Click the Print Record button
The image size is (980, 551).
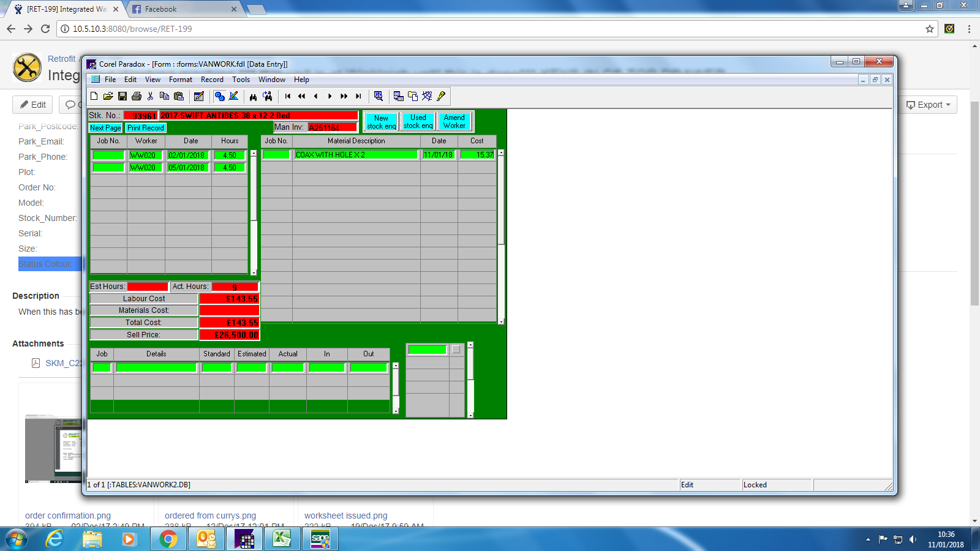coord(146,128)
